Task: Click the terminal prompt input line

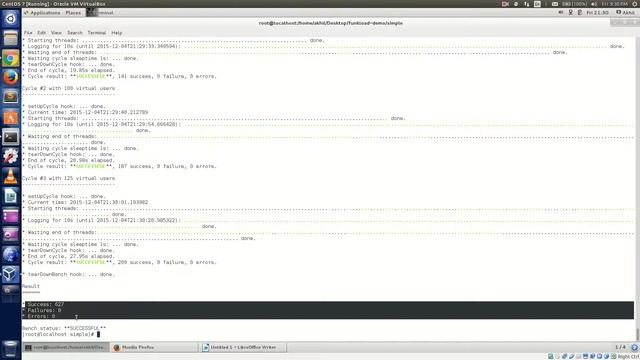Action: coord(61,334)
